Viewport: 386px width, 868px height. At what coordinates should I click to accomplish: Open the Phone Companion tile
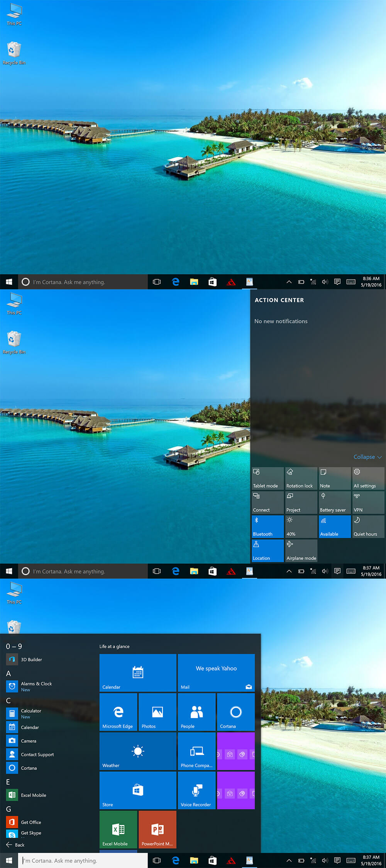point(196,751)
